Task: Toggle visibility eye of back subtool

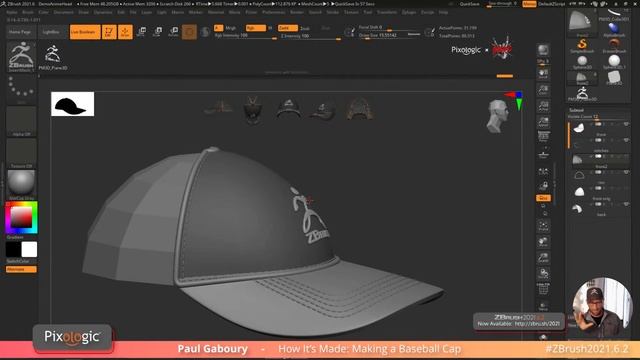Action: point(626,204)
